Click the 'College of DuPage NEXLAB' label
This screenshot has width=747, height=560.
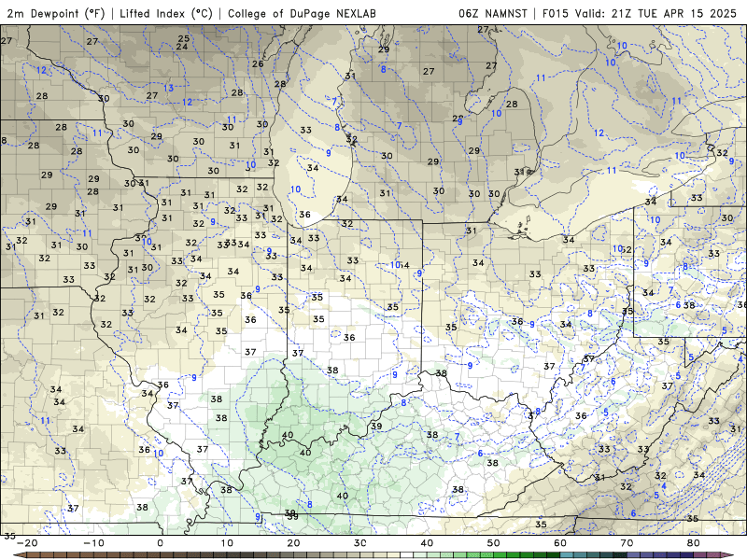tap(302, 13)
